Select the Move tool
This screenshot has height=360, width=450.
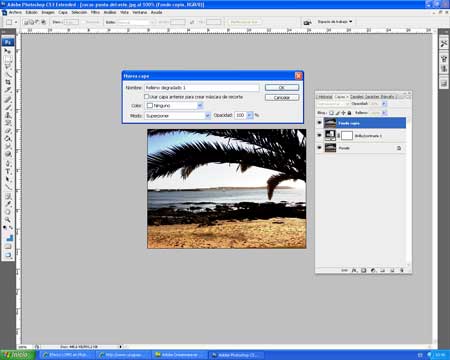click(8, 51)
